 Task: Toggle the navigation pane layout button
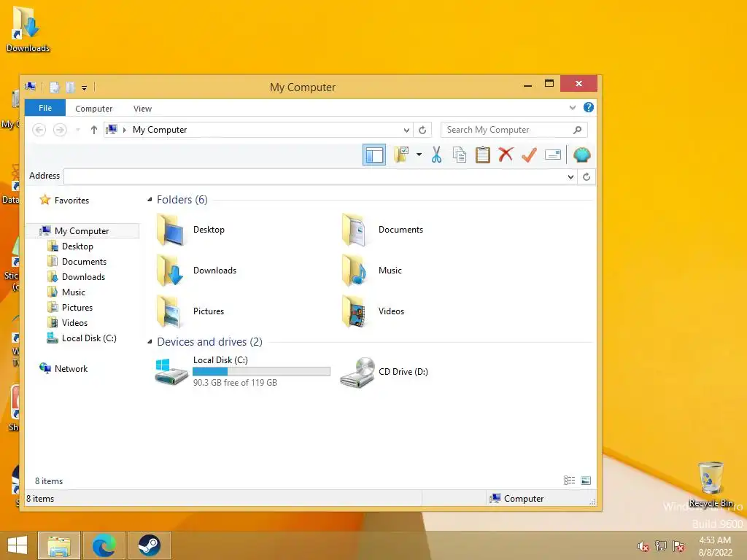click(x=374, y=155)
